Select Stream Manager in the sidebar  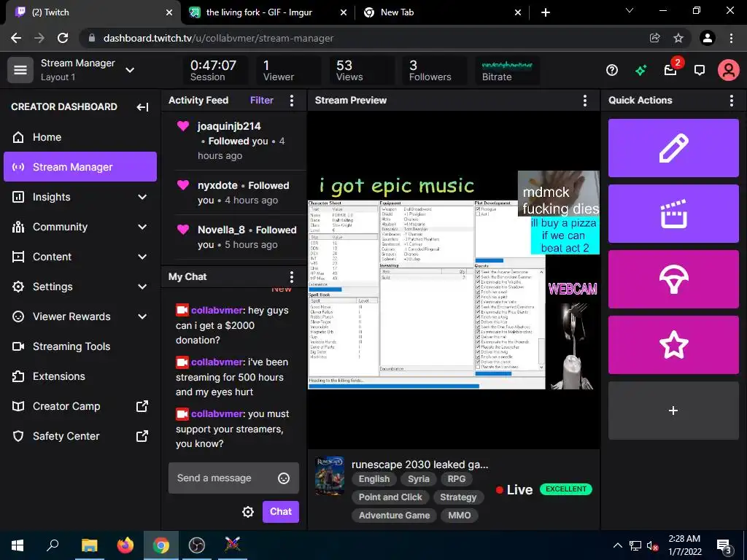click(x=80, y=167)
